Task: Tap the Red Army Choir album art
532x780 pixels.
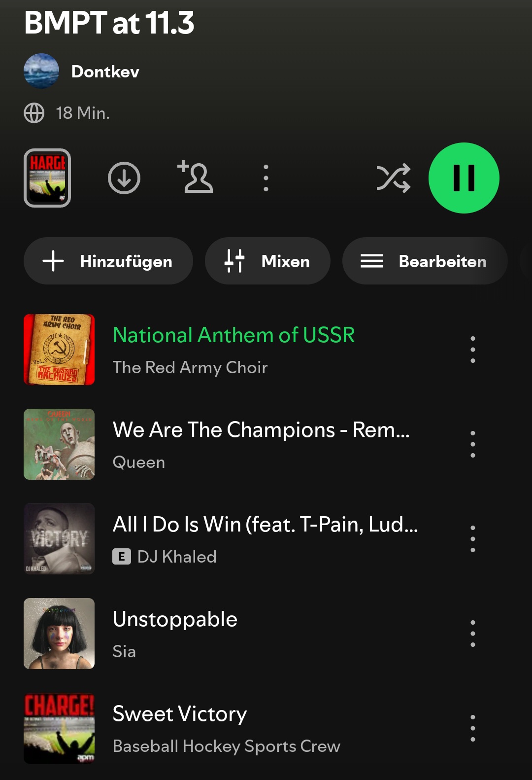Action: (59, 350)
